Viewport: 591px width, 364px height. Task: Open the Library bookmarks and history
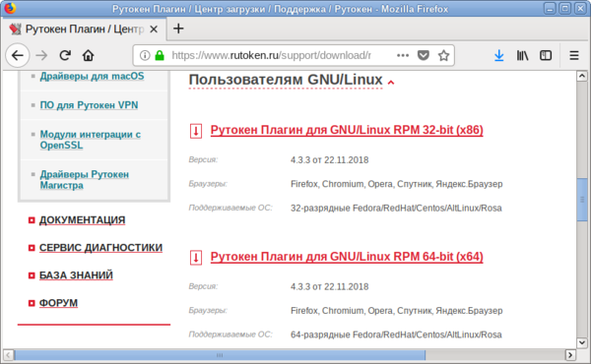click(522, 56)
